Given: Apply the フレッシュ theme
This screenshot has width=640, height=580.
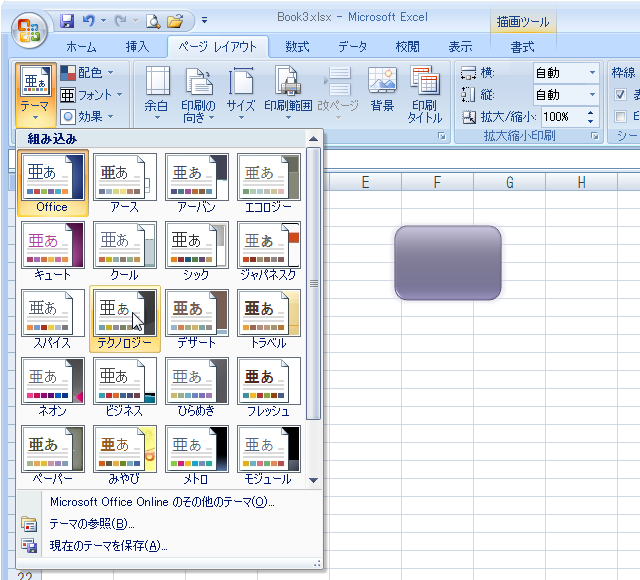Looking at the screenshot, I should (269, 387).
